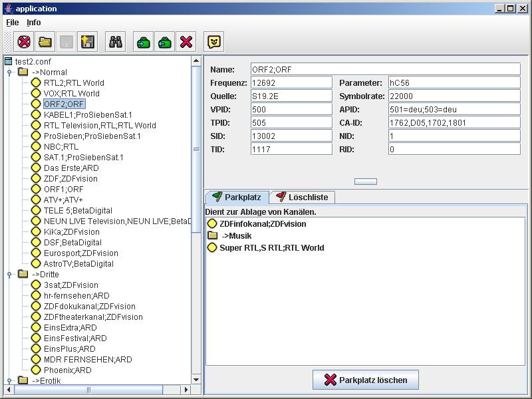Screen dimensions: 532x399
Task: Click the yellow smiley speech-bubble icon
Action: pyautogui.click(x=214, y=42)
